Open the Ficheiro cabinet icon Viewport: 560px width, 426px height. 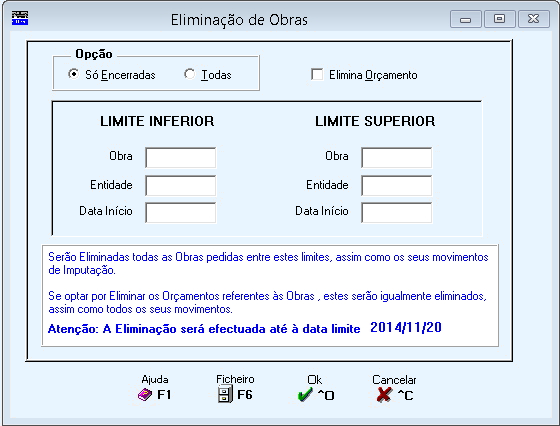(225, 395)
